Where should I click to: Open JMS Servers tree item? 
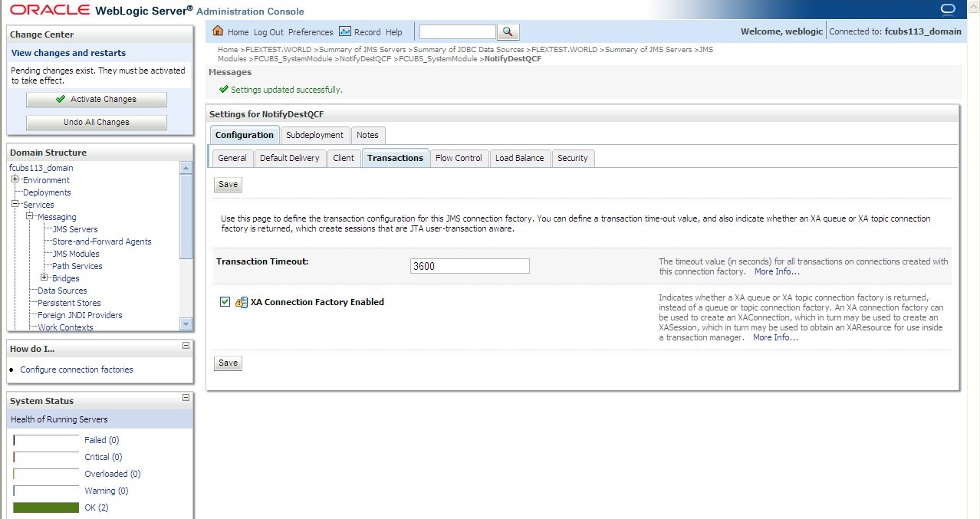coord(75,229)
